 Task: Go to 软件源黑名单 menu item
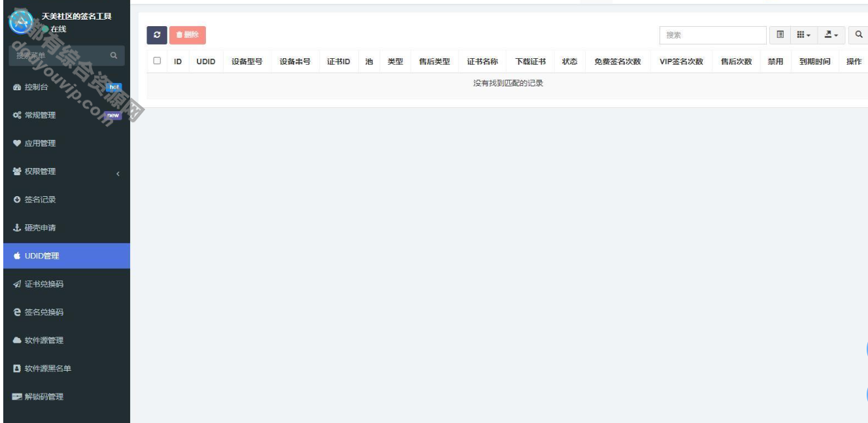pos(67,368)
